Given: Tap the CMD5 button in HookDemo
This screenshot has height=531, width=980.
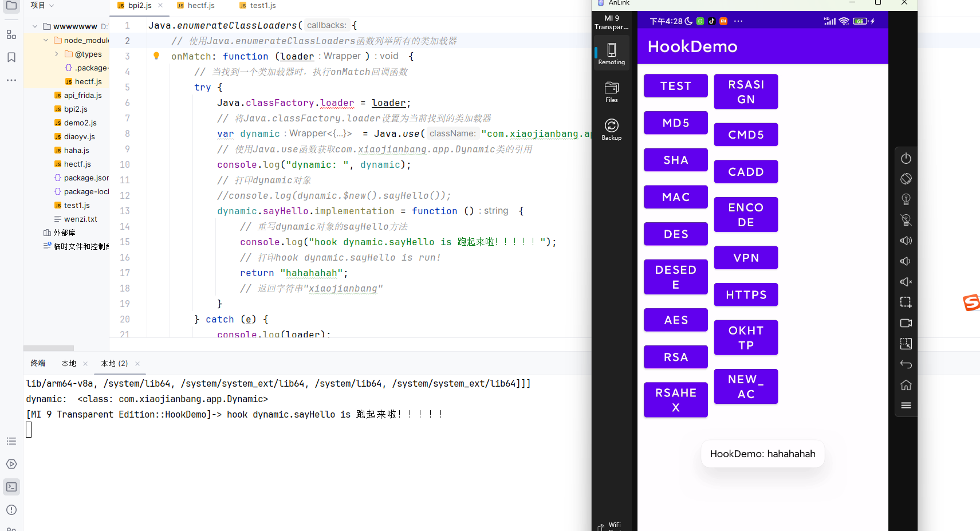Looking at the screenshot, I should (x=746, y=135).
